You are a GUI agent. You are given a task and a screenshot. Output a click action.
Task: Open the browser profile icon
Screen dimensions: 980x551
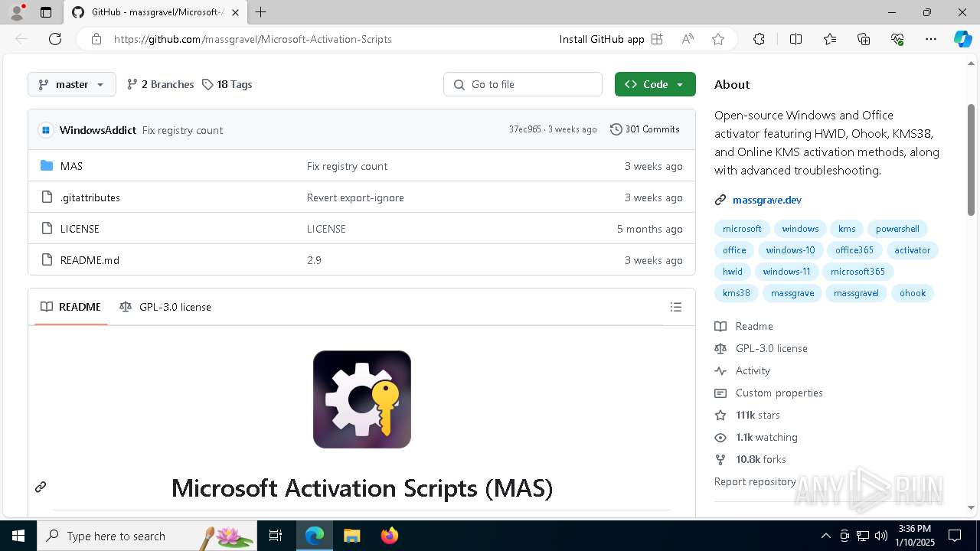point(17,12)
